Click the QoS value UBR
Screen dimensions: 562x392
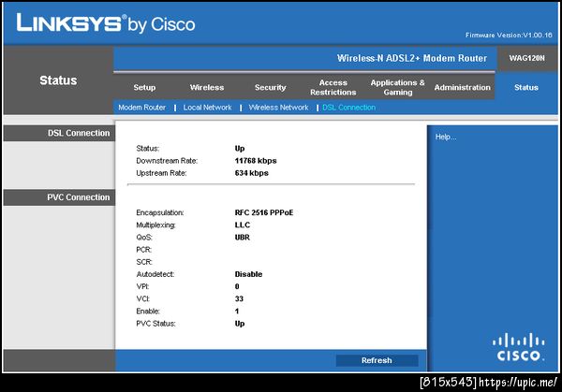tap(243, 238)
